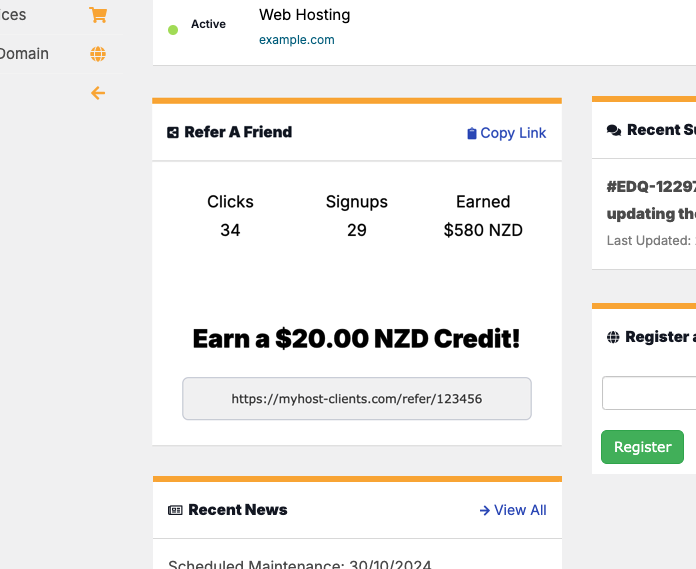Click the chat bubbles icon in Recent Support panel

coord(613,130)
